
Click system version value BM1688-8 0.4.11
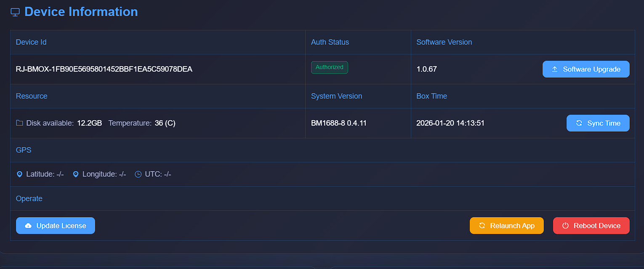(339, 123)
